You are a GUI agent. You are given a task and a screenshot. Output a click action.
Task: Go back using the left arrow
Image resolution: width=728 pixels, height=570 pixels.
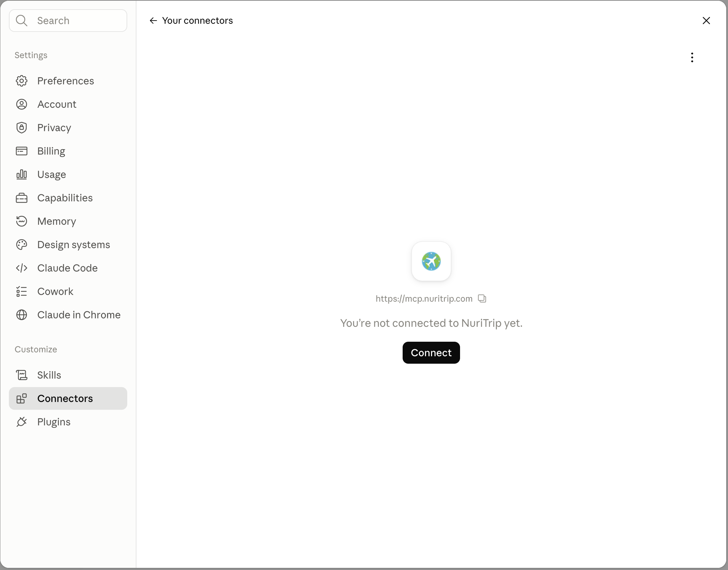pos(153,21)
